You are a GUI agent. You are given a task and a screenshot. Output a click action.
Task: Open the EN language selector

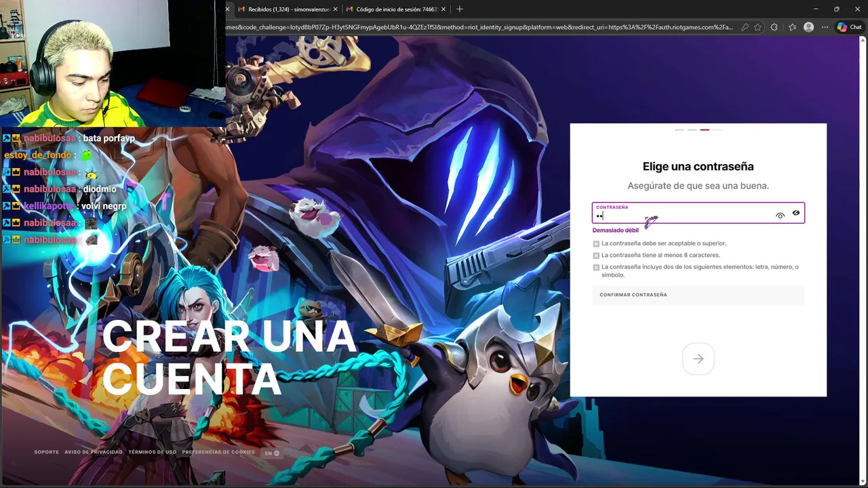[272, 453]
